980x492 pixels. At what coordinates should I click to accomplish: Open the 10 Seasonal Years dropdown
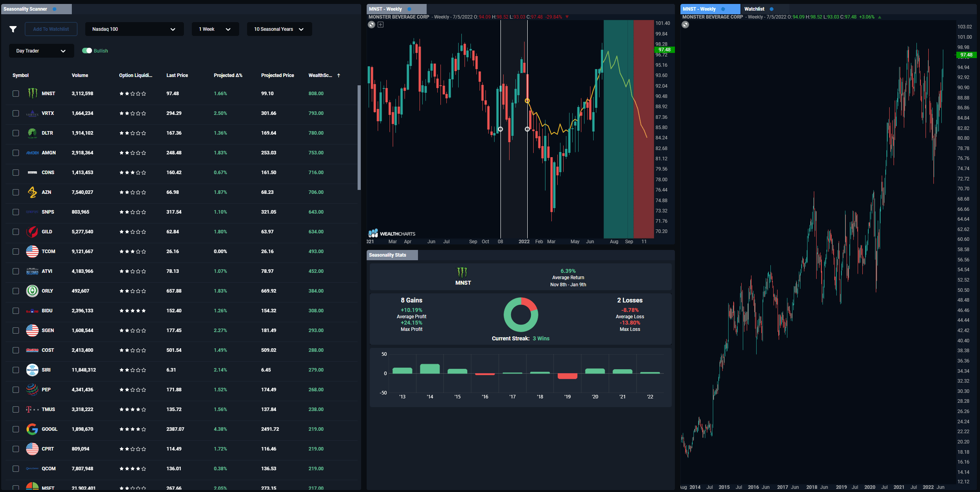279,29
